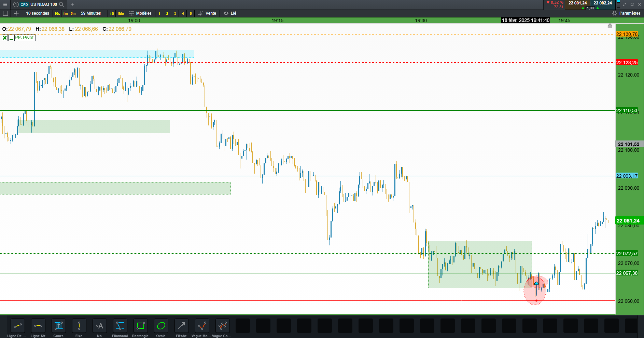
Task: Open the Modèles templates dropdown
Action: (x=140, y=13)
